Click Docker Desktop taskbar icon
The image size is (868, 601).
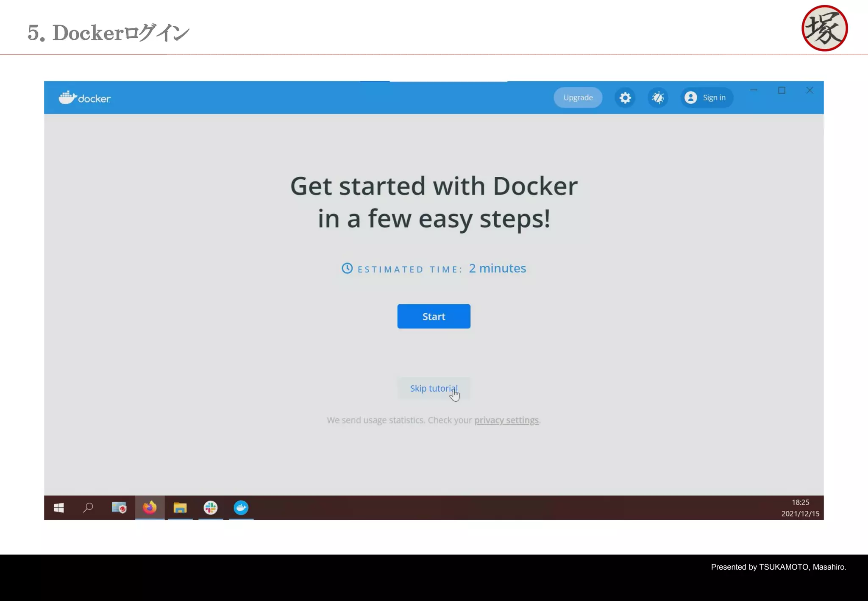(x=241, y=508)
